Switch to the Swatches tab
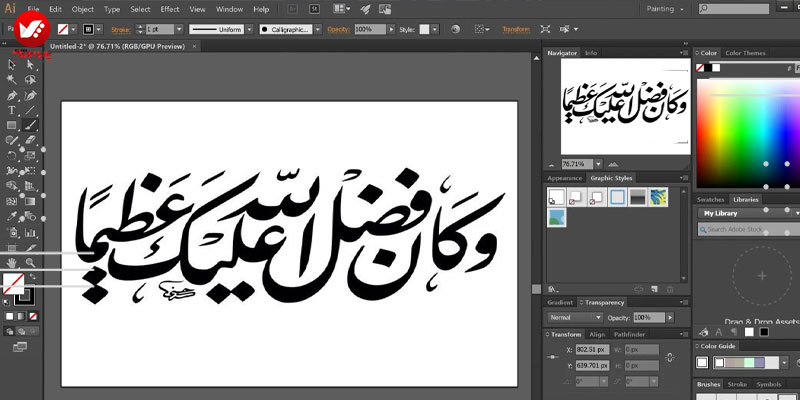The width and height of the screenshot is (800, 400). tap(710, 199)
